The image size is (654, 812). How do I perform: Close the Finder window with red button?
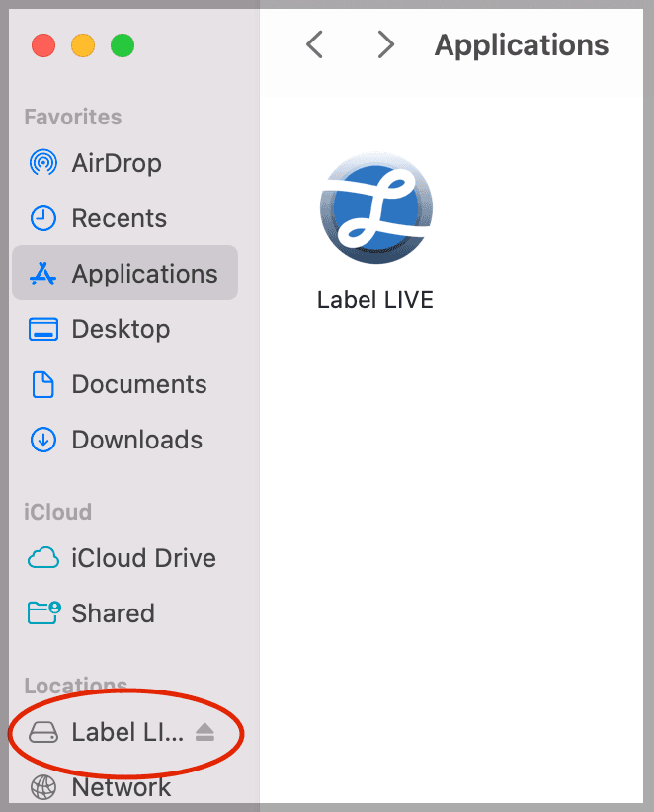pyautogui.click(x=43, y=45)
